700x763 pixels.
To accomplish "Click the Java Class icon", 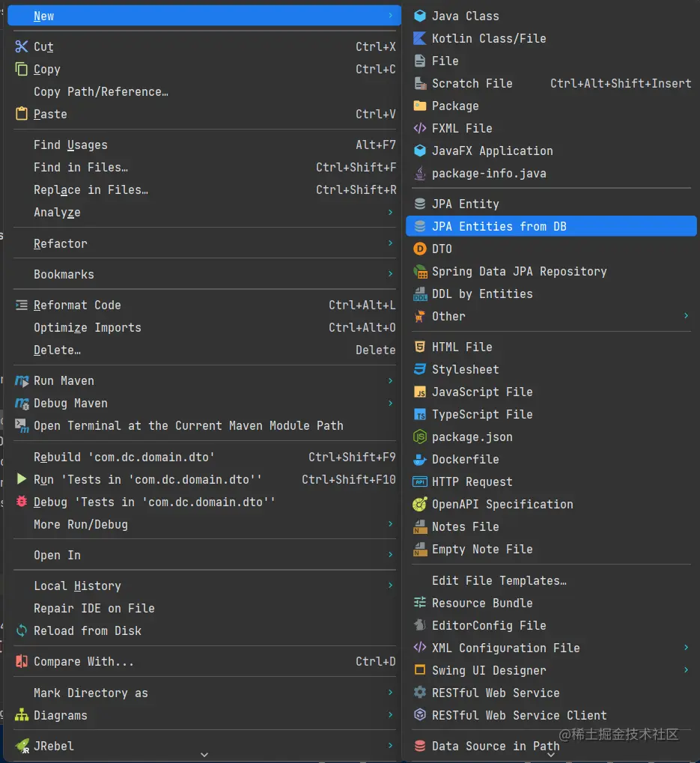I will tap(419, 16).
